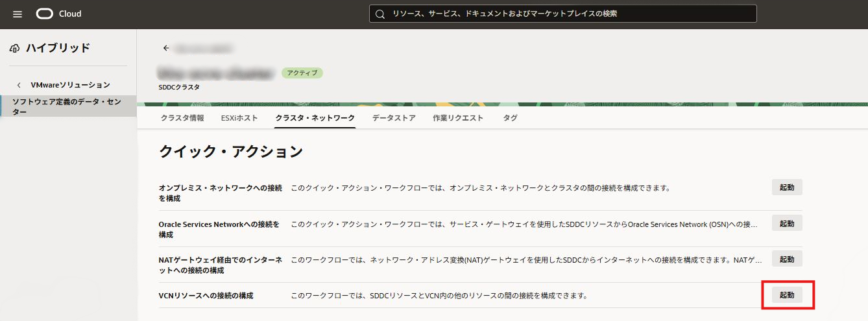Select the クラスタ・ネットワーク tab

[x=315, y=118]
